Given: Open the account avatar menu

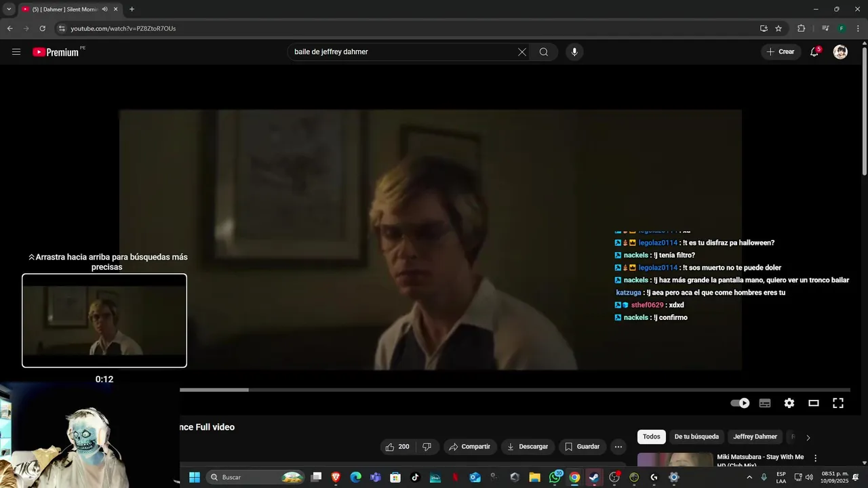Looking at the screenshot, I should point(840,52).
